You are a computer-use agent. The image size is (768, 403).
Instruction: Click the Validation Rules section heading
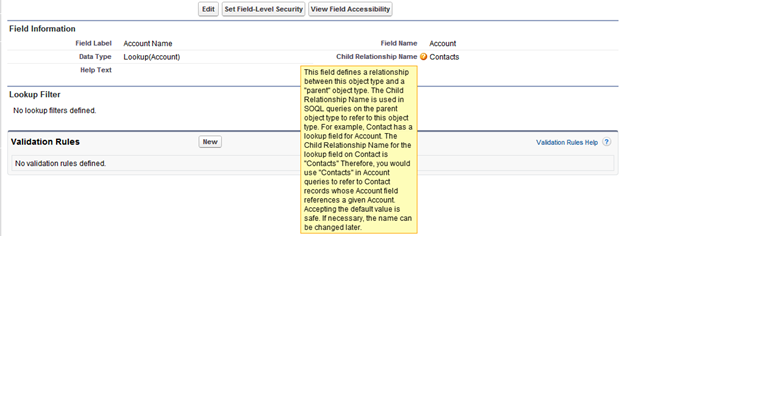click(x=45, y=142)
